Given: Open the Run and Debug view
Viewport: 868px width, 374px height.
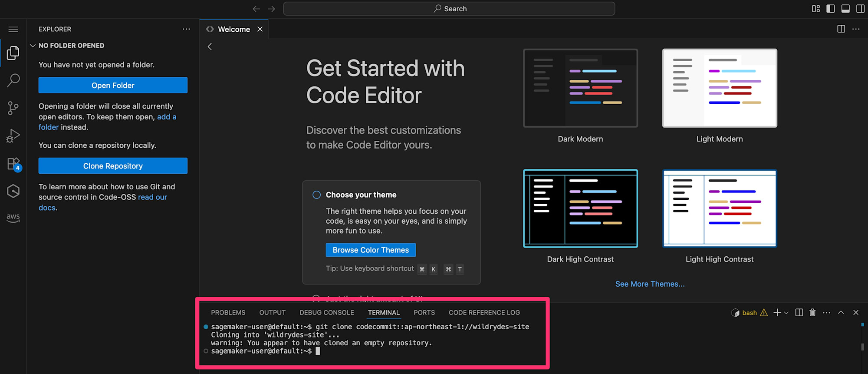Looking at the screenshot, I should coord(13,136).
